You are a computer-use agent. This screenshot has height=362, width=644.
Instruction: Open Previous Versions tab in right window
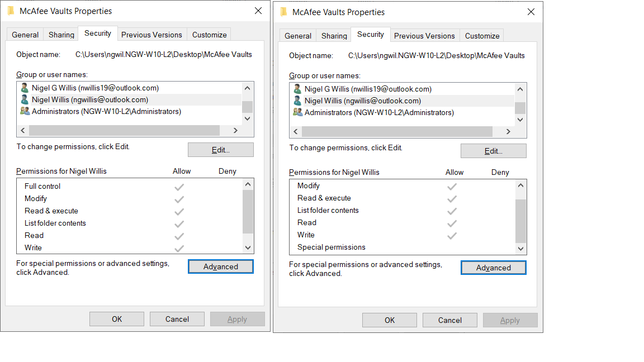click(424, 36)
